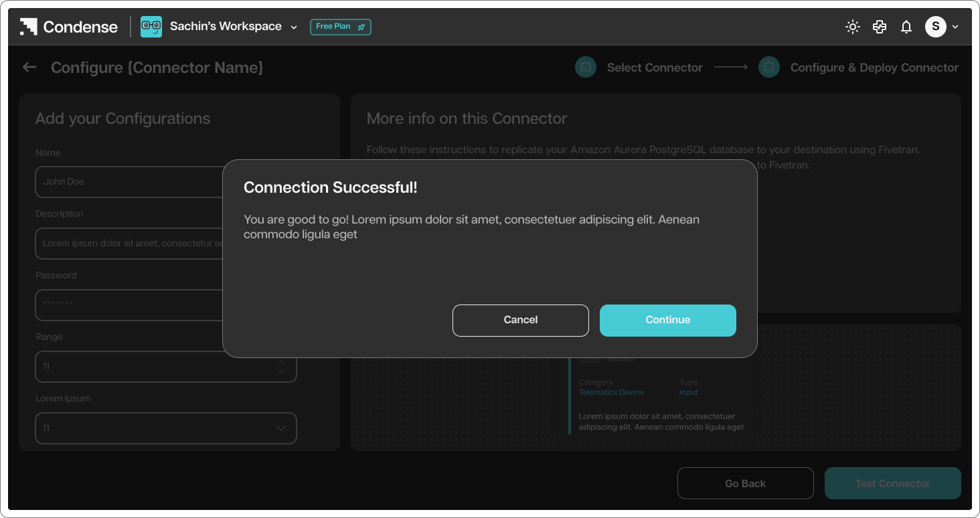Image resolution: width=980 pixels, height=518 pixels.
Task: Open the notifications bell icon
Action: [x=906, y=27]
